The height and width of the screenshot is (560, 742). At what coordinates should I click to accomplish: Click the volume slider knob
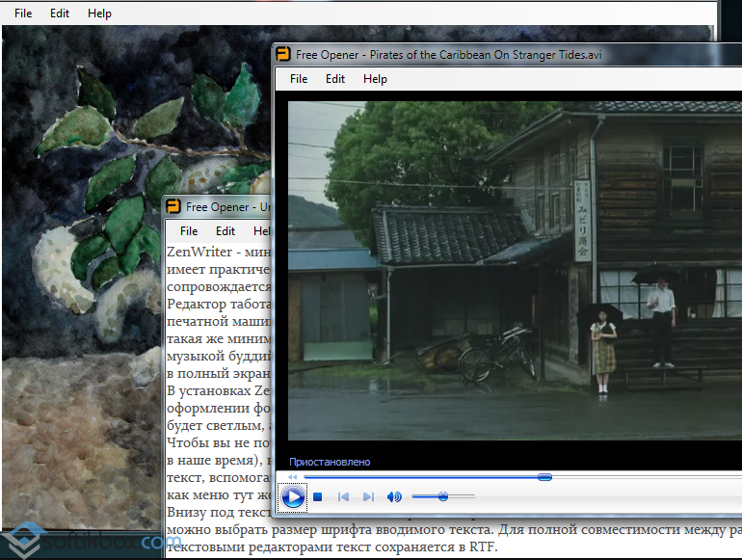(x=442, y=496)
